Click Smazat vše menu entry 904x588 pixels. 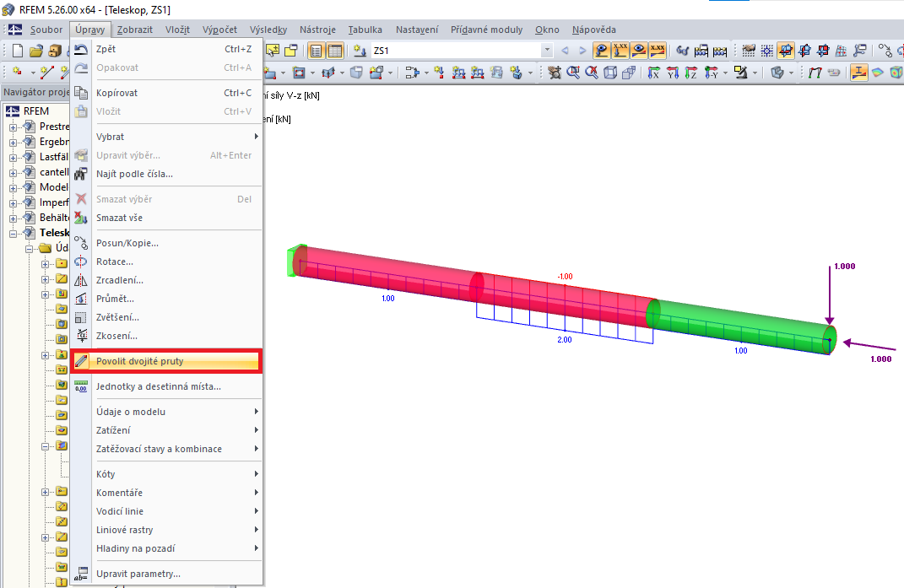166,218
